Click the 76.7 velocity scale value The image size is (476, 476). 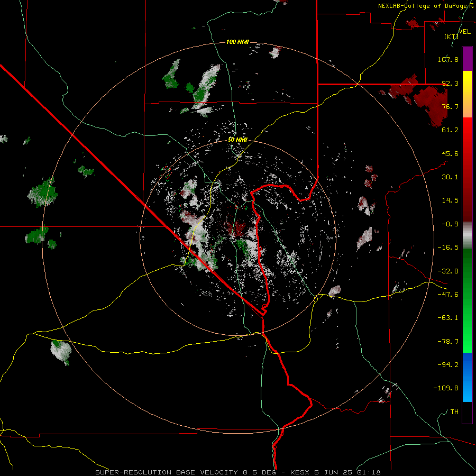(x=450, y=106)
